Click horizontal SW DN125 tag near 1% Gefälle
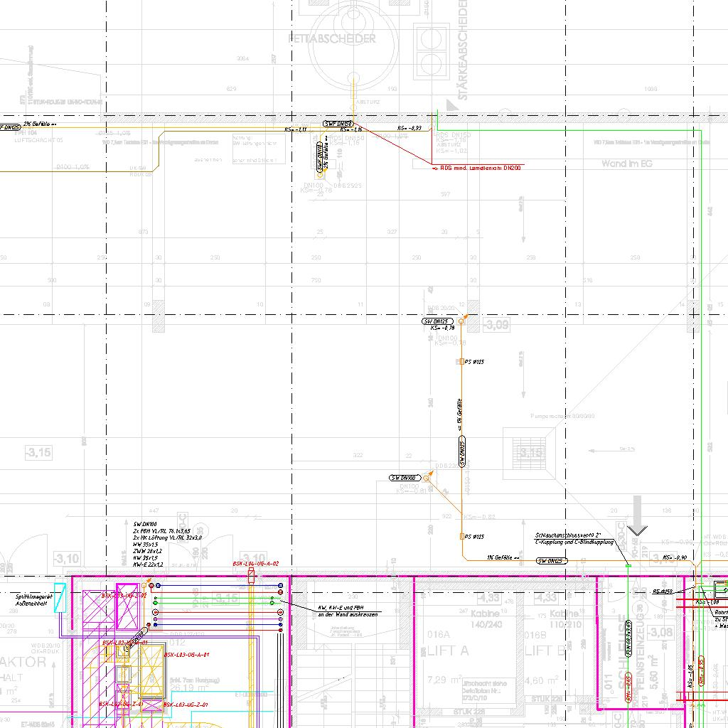 (x=552, y=561)
